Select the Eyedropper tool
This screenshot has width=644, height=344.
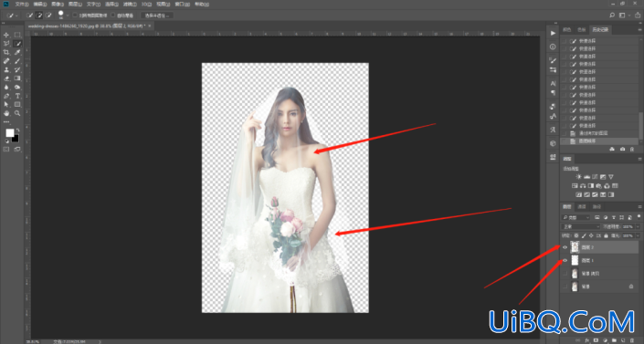point(17,52)
